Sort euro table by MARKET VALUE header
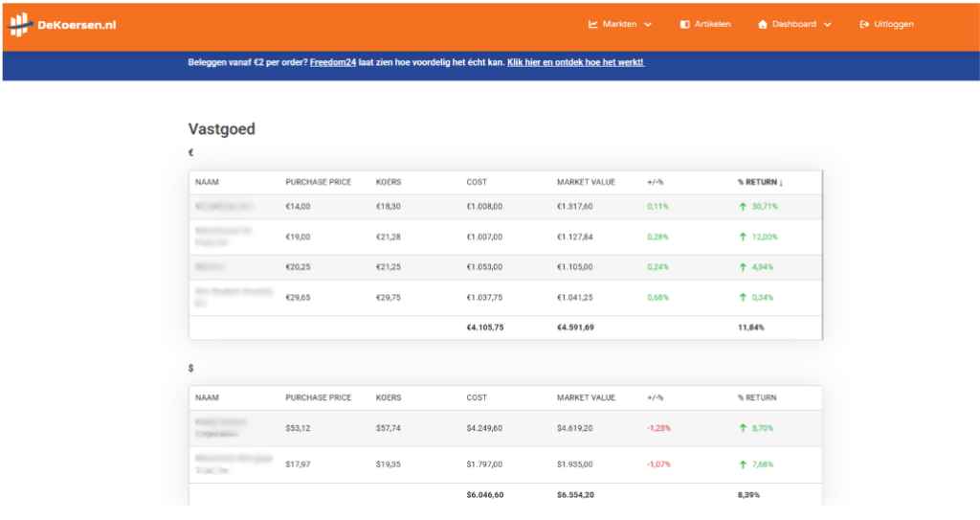Image resolution: width=980 pixels, height=520 pixels. coord(586,182)
